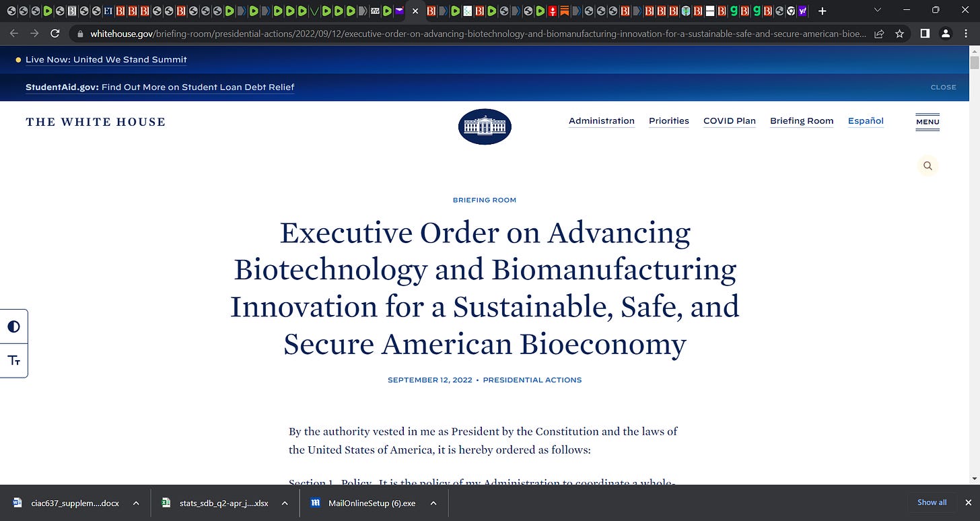Open the page search magnifier icon
This screenshot has width=980, height=521.
[x=928, y=166]
